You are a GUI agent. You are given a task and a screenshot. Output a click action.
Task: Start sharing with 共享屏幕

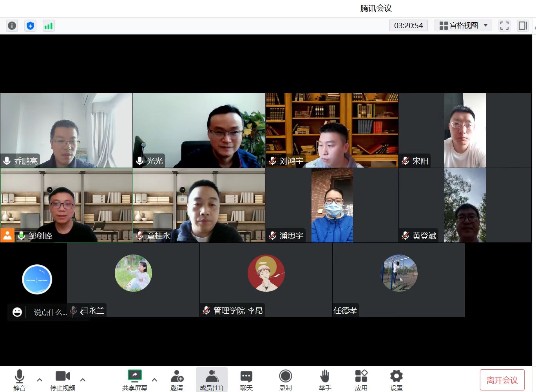pyautogui.click(x=134, y=379)
